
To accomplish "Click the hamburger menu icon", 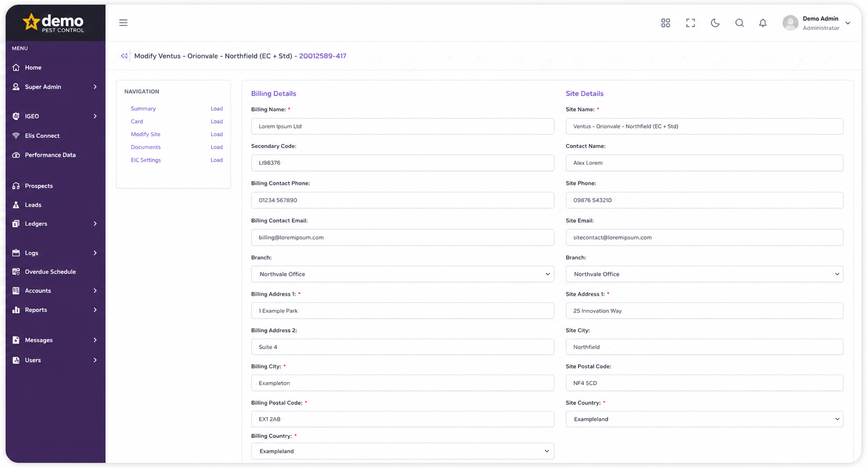I will point(123,23).
